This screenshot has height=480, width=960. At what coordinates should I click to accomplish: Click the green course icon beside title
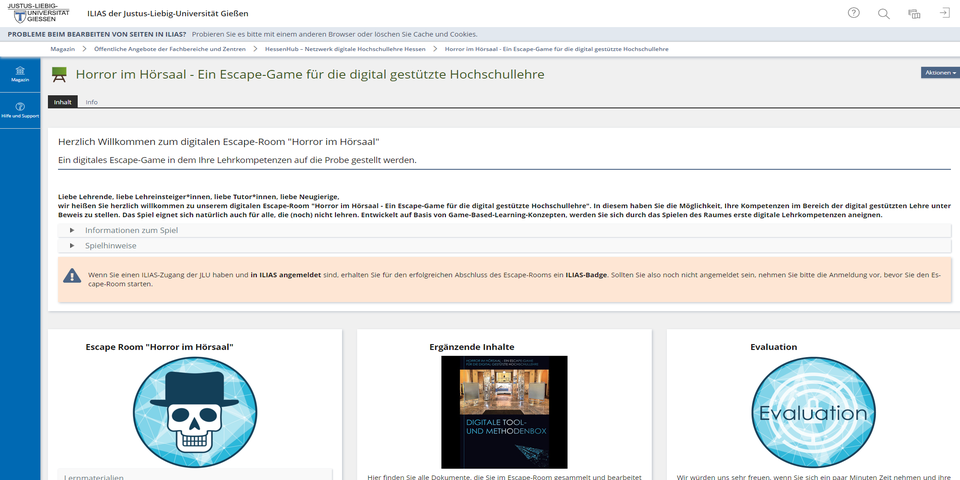(59, 75)
